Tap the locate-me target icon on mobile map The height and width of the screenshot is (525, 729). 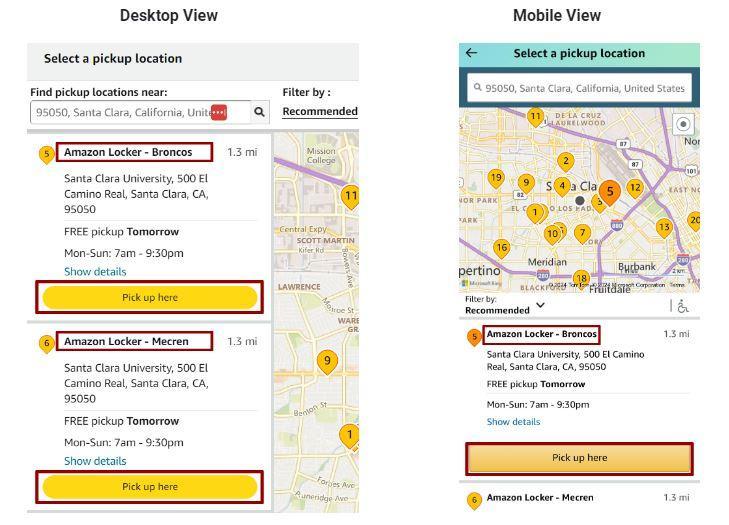click(x=683, y=124)
